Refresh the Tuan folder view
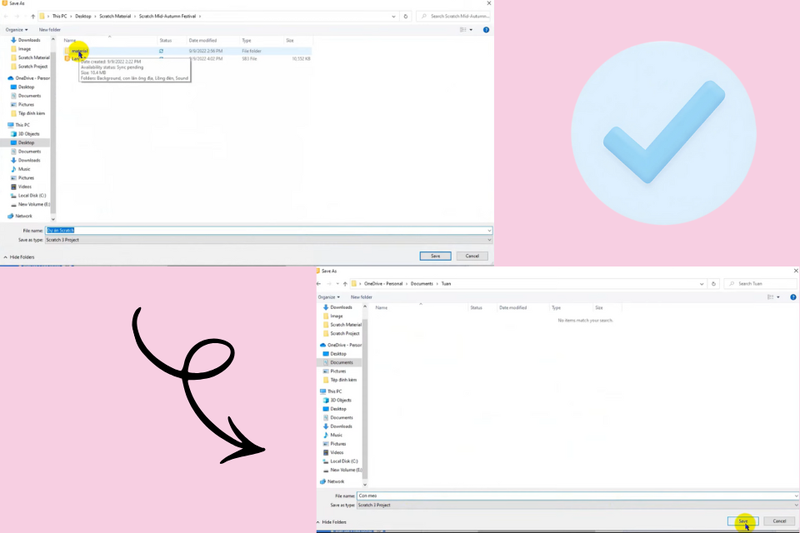This screenshot has height=533, width=800. click(713, 284)
